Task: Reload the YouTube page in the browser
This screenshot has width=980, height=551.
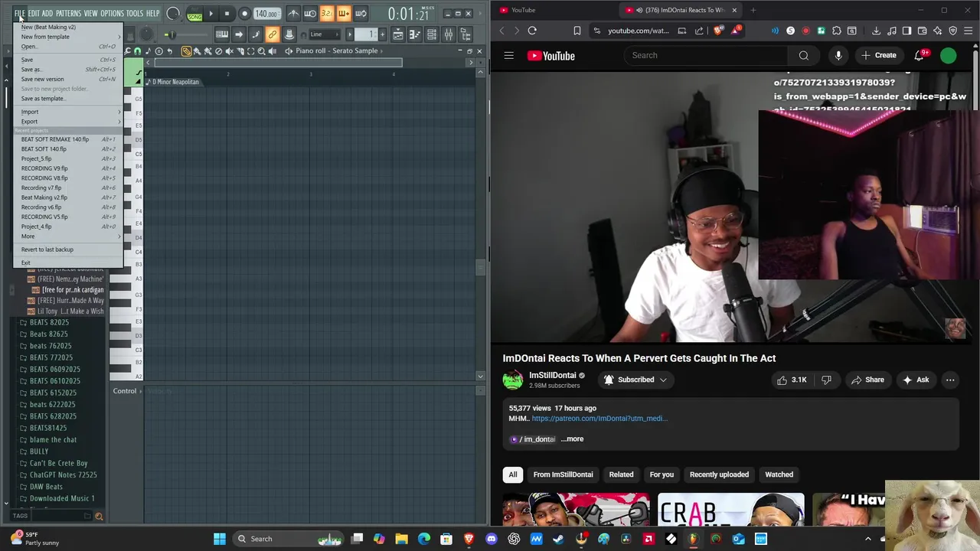Action: (532, 31)
